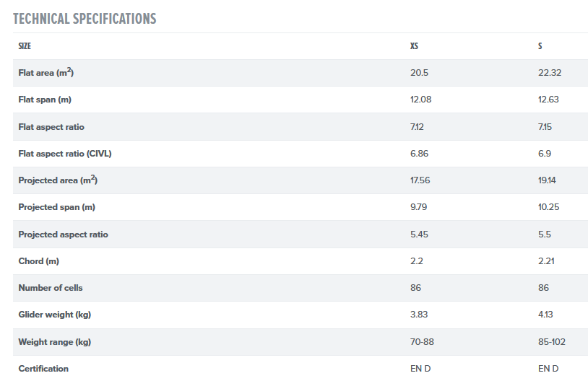Click the Certification row label

[x=43, y=369]
